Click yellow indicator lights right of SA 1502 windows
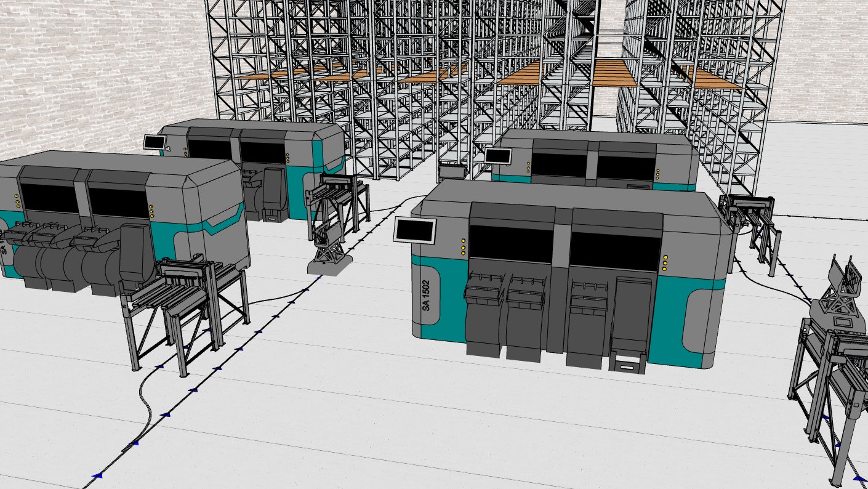 (x=665, y=263)
